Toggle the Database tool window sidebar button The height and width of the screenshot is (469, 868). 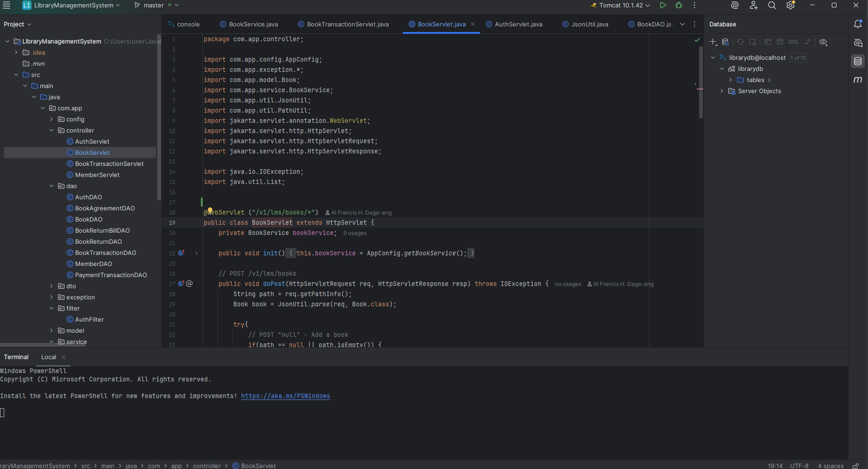[858, 61]
